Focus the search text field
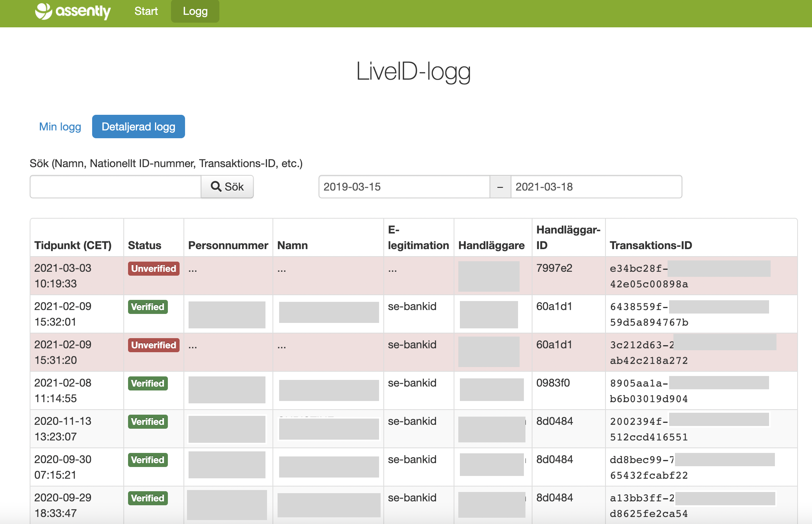This screenshot has width=812, height=524. pos(116,187)
